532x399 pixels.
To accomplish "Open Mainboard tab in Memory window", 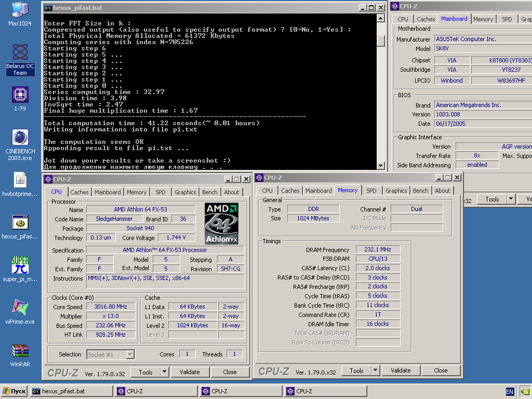I will 318,191.
